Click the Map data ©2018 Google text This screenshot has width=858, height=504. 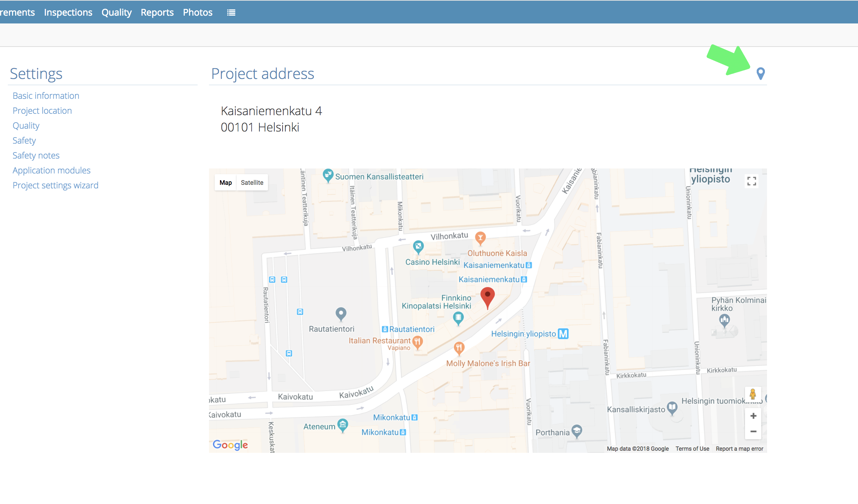point(638,449)
